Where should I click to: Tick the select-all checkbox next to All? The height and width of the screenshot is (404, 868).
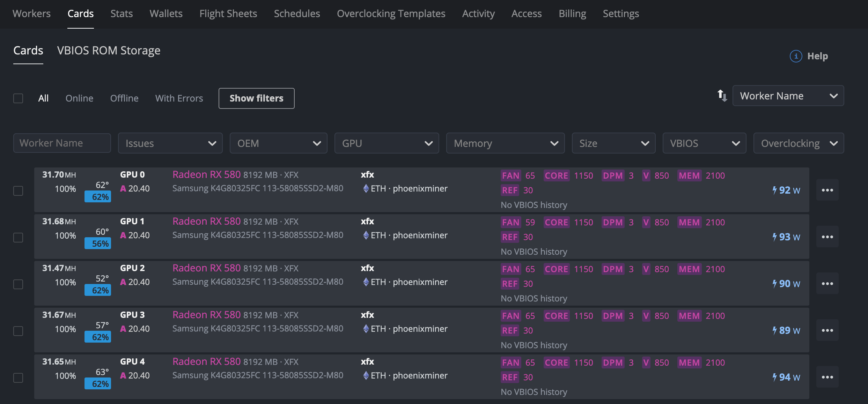tap(18, 98)
